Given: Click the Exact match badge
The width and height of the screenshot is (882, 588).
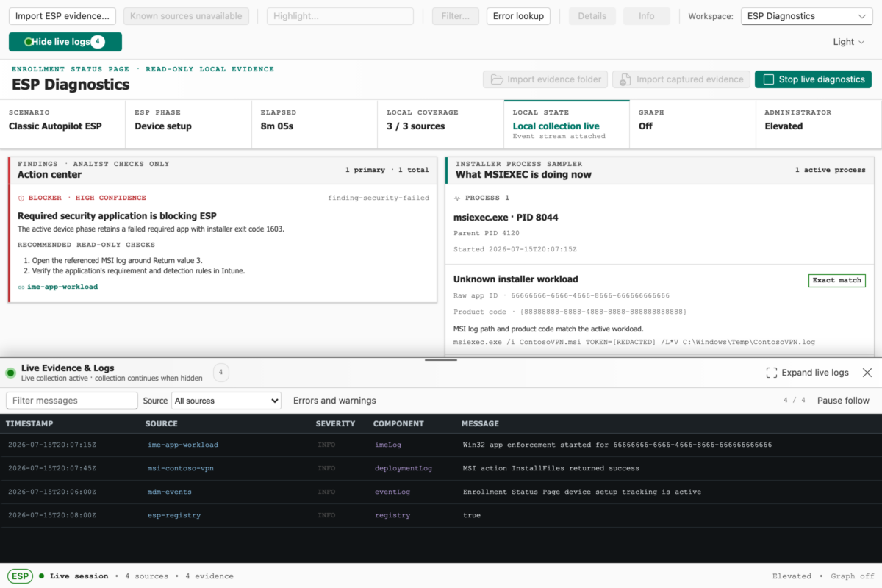Looking at the screenshot, I should tap(836, 280).
